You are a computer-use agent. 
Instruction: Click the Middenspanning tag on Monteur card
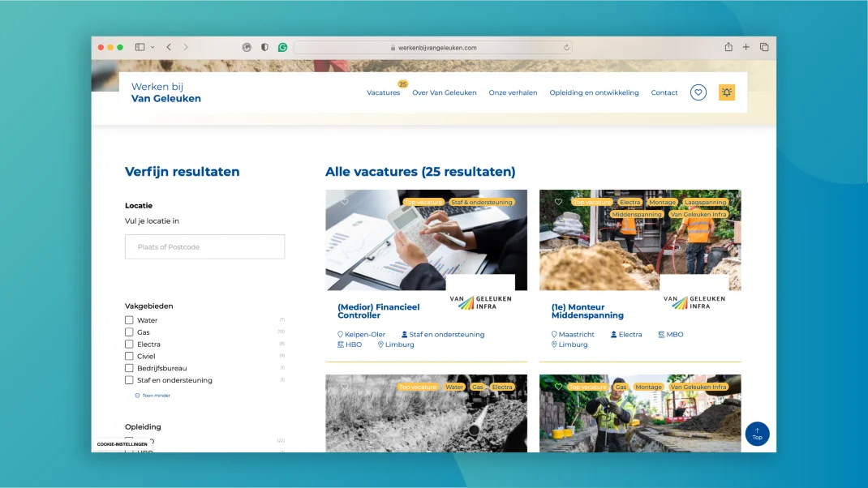pos(637,214)
